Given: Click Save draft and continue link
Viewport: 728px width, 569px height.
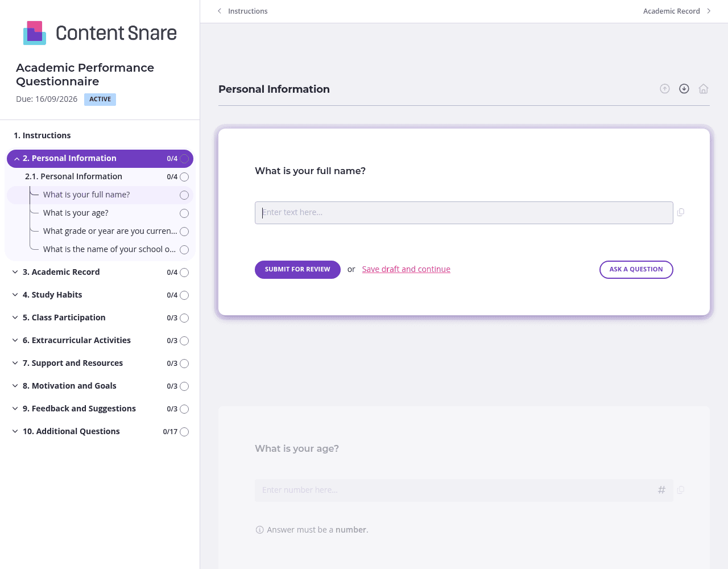Looking at the screenshot, I should [x=406, y=269].
